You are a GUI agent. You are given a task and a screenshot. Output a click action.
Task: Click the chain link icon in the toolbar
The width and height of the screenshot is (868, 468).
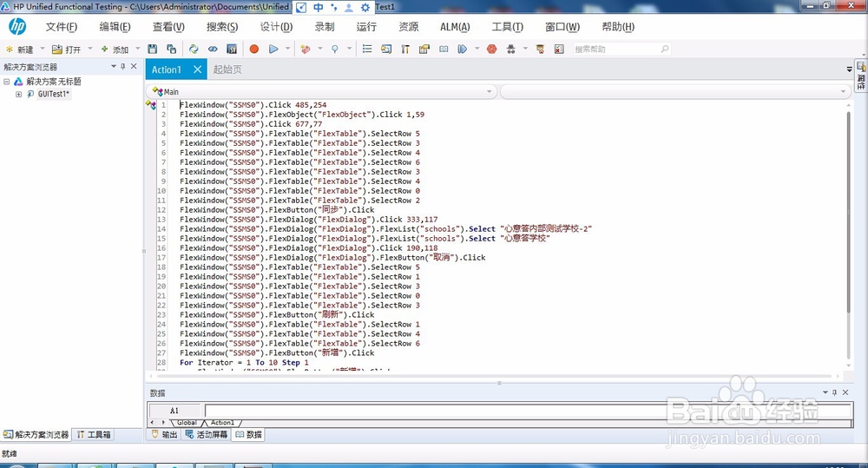(x=213, y=49)
